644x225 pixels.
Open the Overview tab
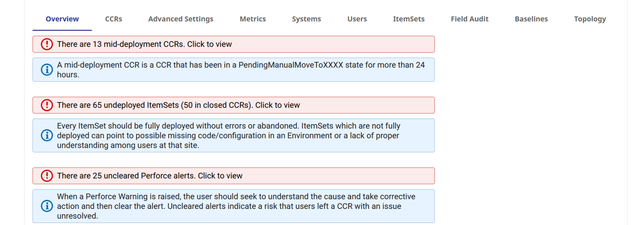[62, 19]
